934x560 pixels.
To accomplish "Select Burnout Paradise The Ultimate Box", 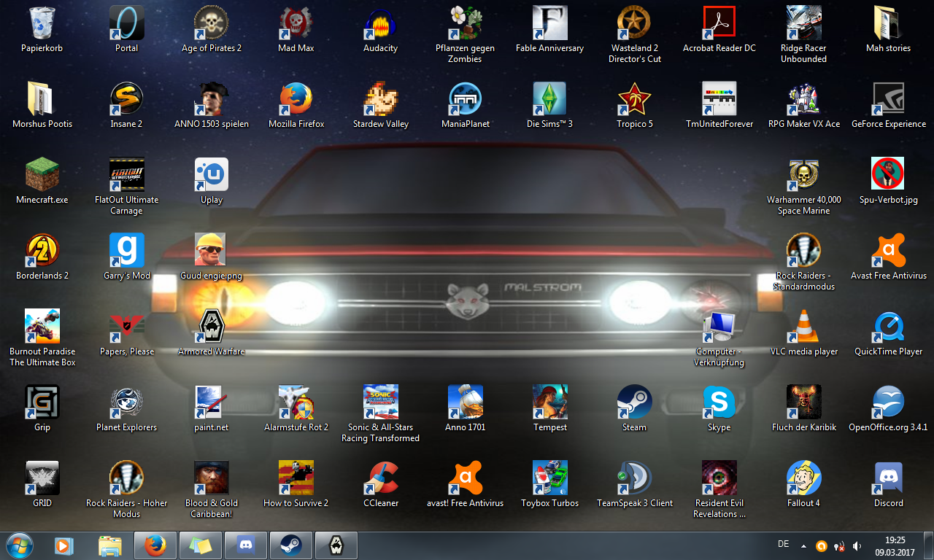I will tap(42, 327).
